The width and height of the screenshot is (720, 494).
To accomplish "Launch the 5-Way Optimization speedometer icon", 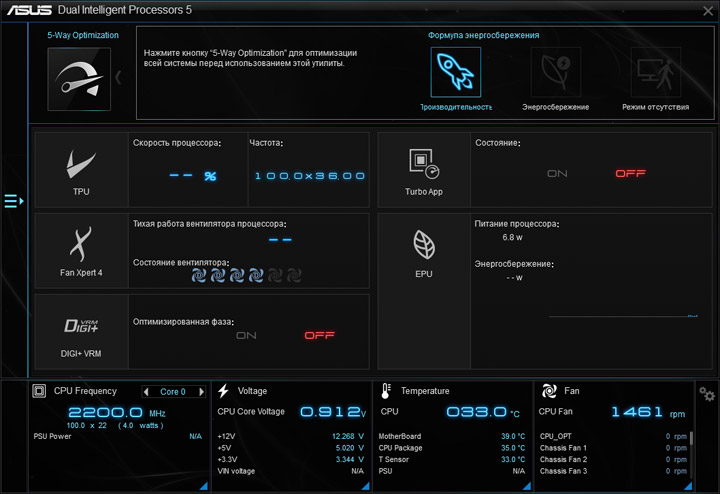I will [x=79, y=79].
